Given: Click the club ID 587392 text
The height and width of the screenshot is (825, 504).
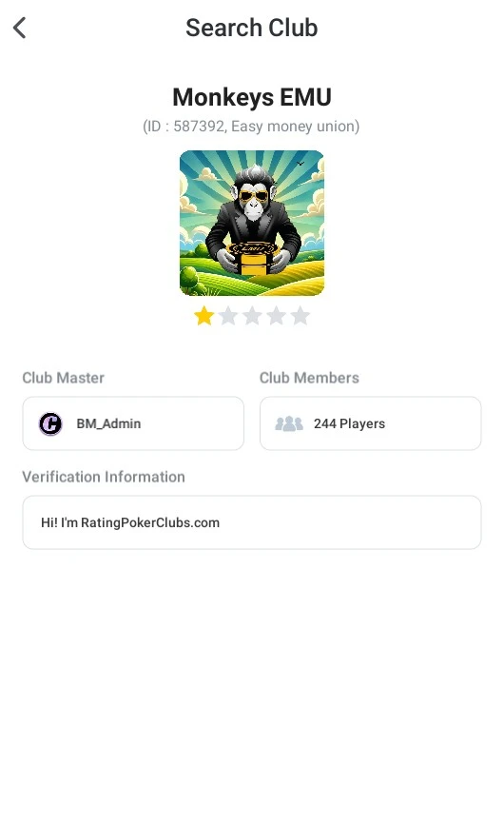Looking at the screenshot, I should (199, 127).
